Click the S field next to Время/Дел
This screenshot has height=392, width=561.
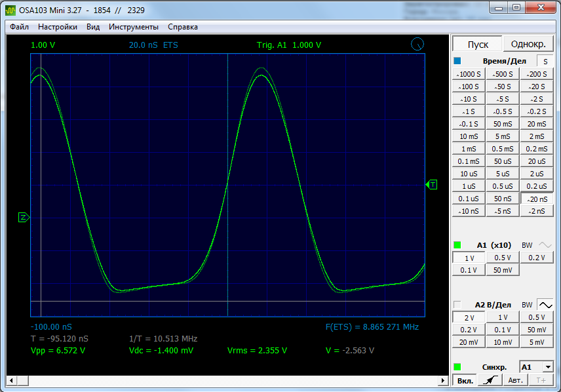point(545,61)
